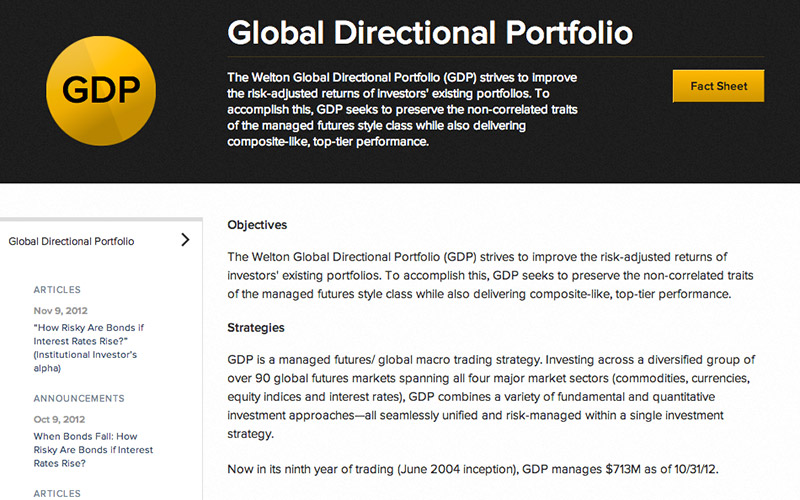This screenshot has height=500, width=800.
Task: Select the ARTICLES heading above Nov 9
Action: (57, 290)
